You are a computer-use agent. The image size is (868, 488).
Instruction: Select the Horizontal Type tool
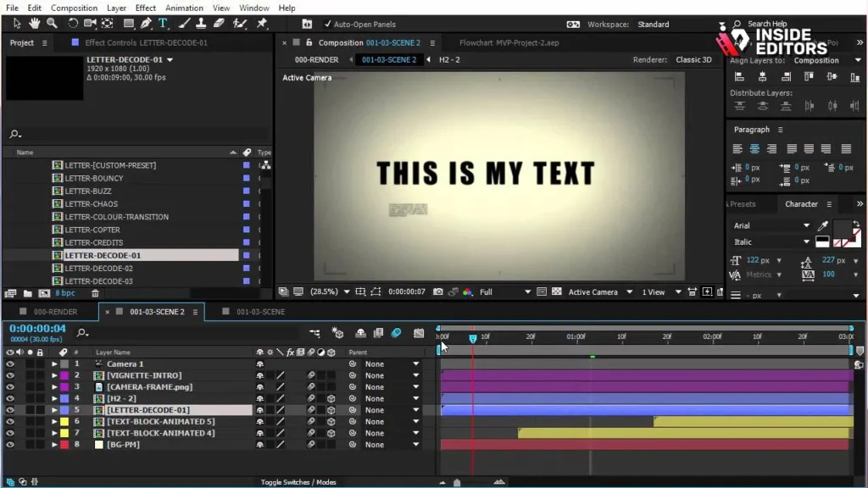click(x=163, y=23)
